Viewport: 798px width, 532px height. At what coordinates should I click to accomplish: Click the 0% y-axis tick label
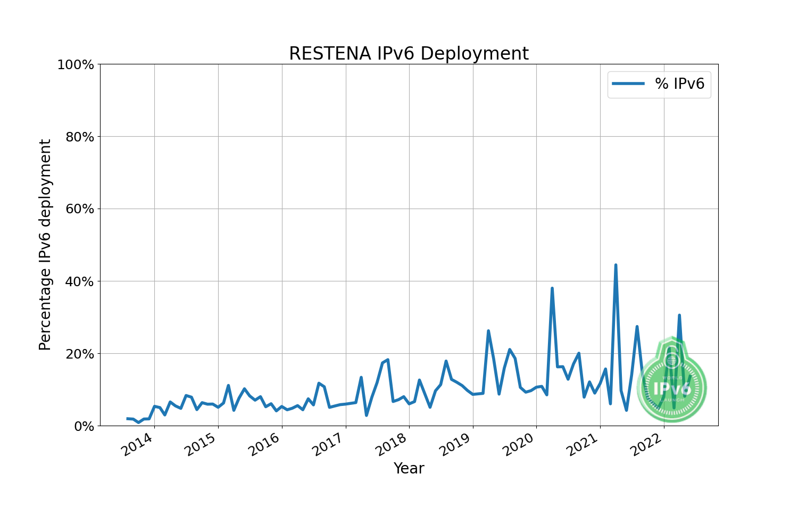(x=83, y=426)
